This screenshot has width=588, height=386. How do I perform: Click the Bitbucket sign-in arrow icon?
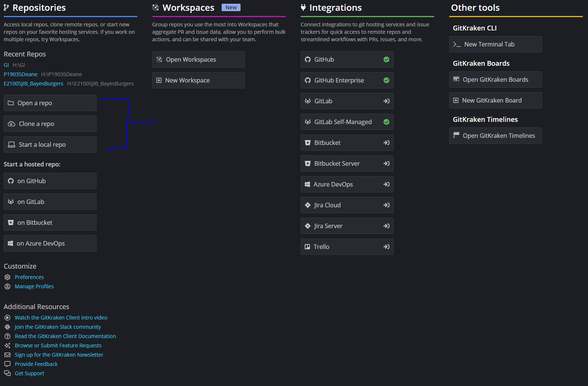pos(386,143)
